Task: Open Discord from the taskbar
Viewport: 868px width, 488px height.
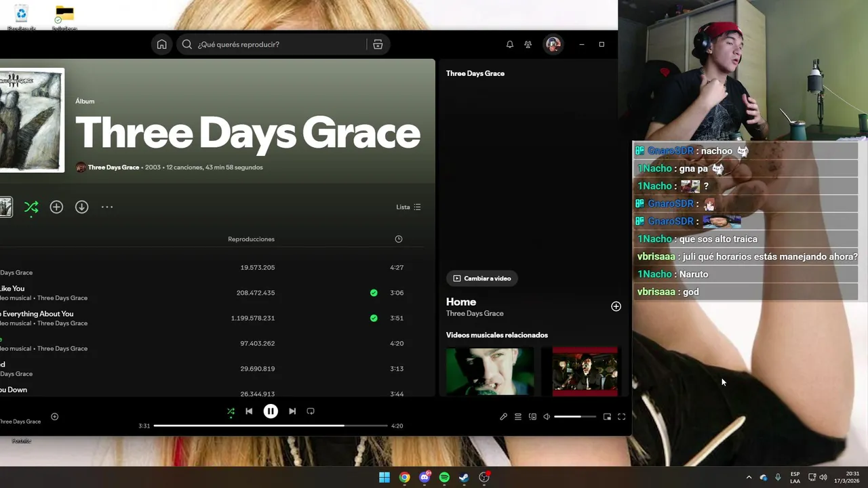Action: tap(425, 477)
